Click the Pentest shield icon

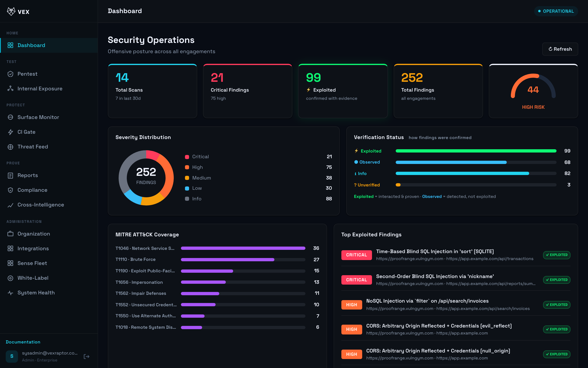(10, 74)
